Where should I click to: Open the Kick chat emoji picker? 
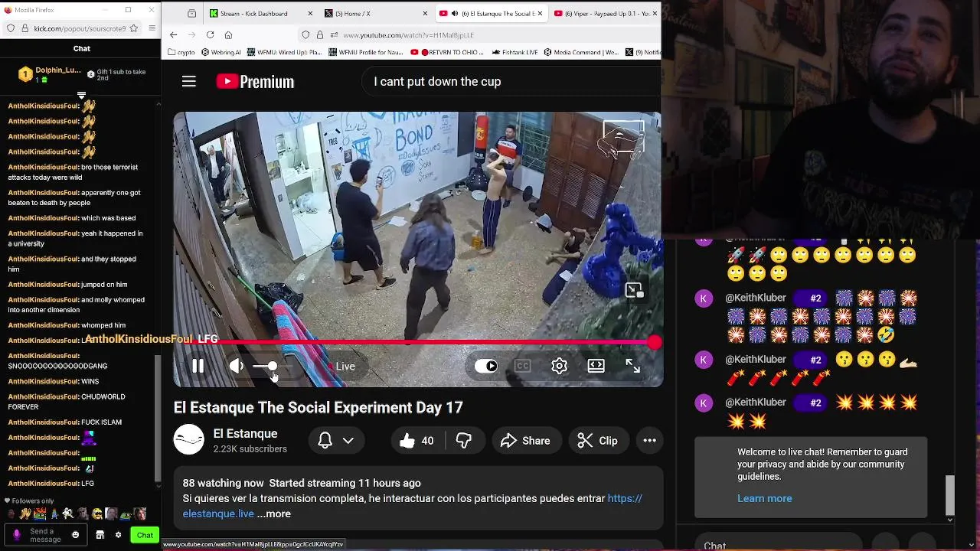pos(75,535)
